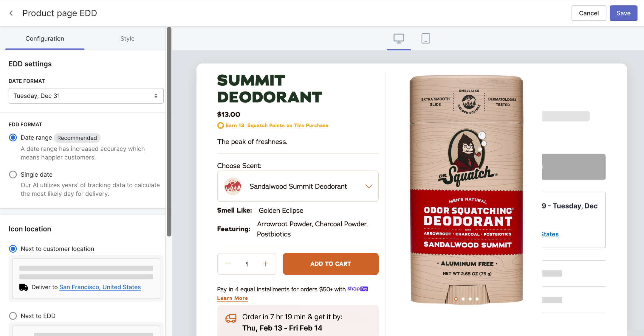Open the Configuration tab
Screen dimensions: 644x336
pos(45,39)
